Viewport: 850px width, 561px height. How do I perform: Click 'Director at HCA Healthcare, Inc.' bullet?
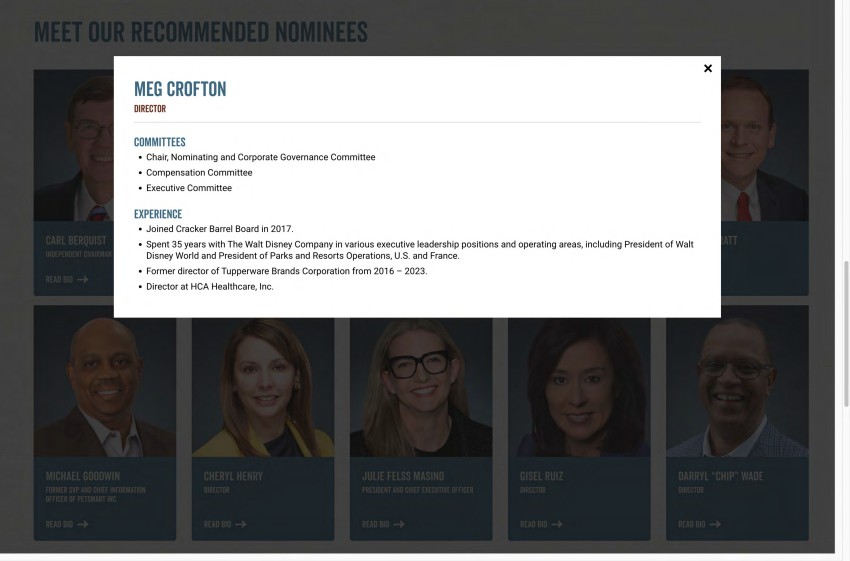[210, 287]
